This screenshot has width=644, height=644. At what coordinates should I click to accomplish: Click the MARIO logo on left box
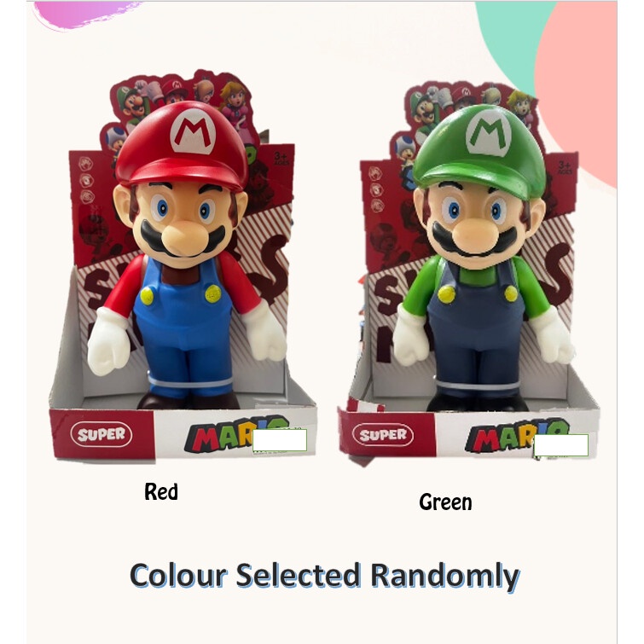tap(236, 434)
